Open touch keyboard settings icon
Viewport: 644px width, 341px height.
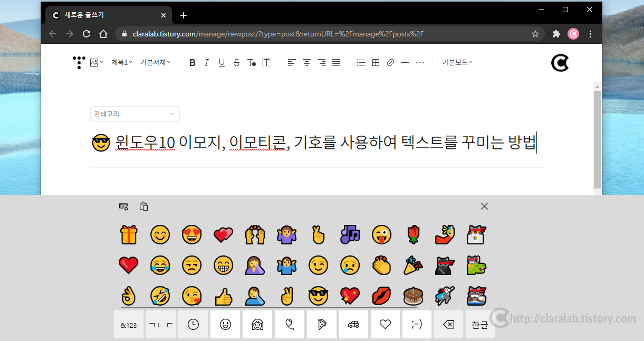click(124, 206)
